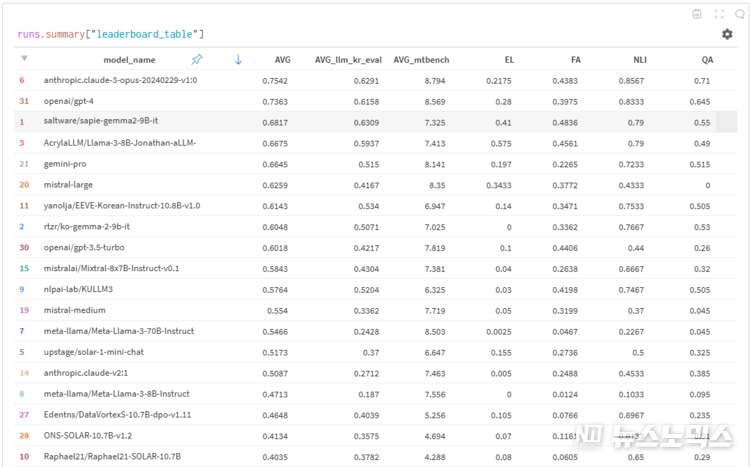
Task: Click the AVG column header
Action: point(282,60)
